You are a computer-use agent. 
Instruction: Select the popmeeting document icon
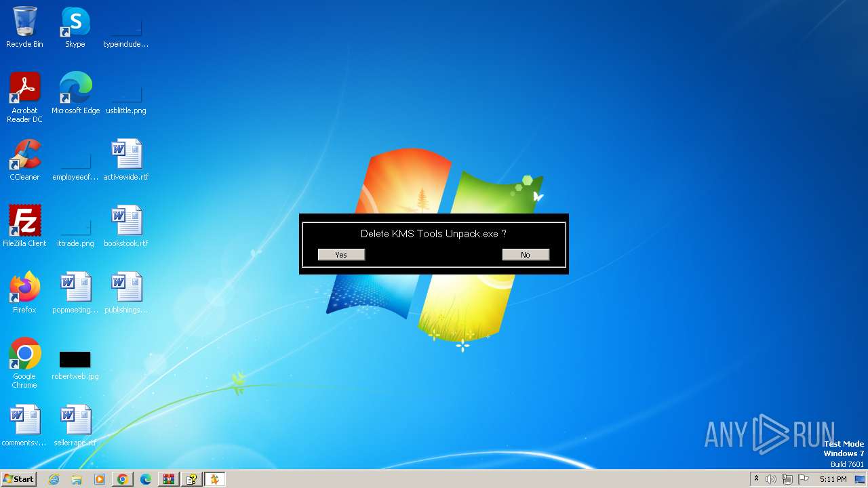pos(75,293)
